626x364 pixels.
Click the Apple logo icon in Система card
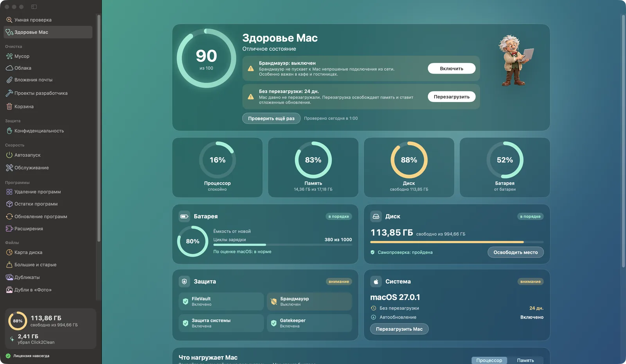tap(376, 282)
